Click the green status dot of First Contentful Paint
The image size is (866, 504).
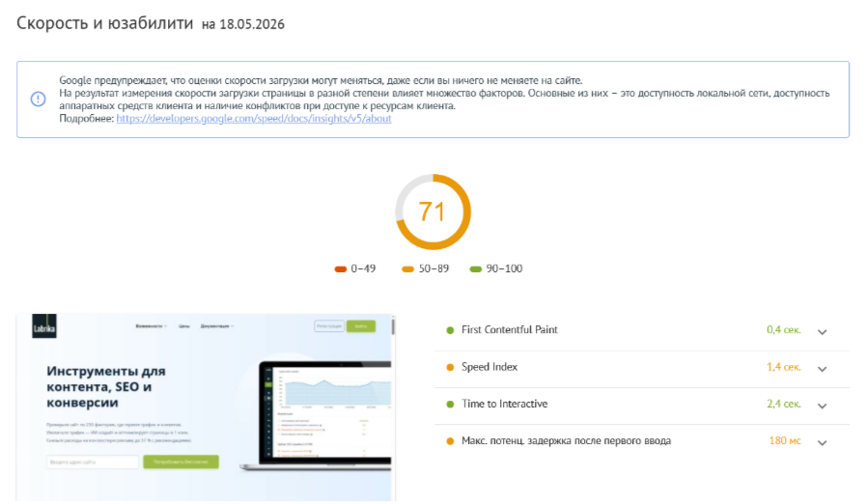tap(450, 330)
